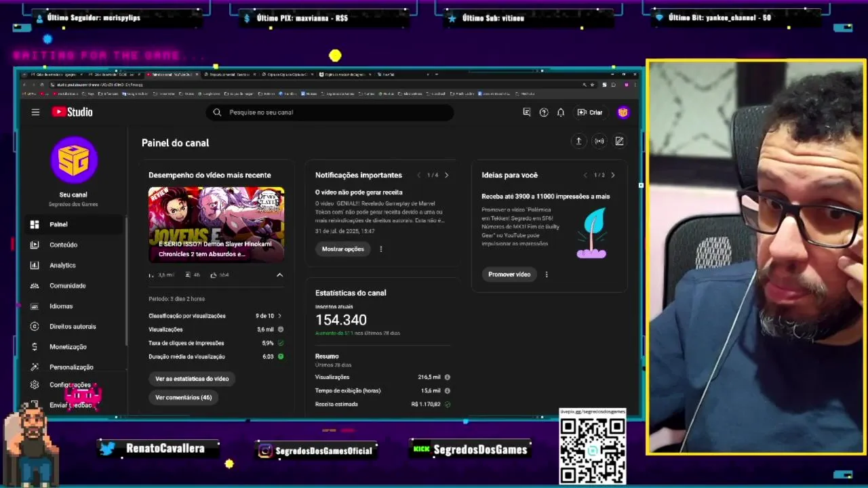Open the large SG channel avatar
The height and width of the screenshot is (488, 868).
tap(74, 160)
